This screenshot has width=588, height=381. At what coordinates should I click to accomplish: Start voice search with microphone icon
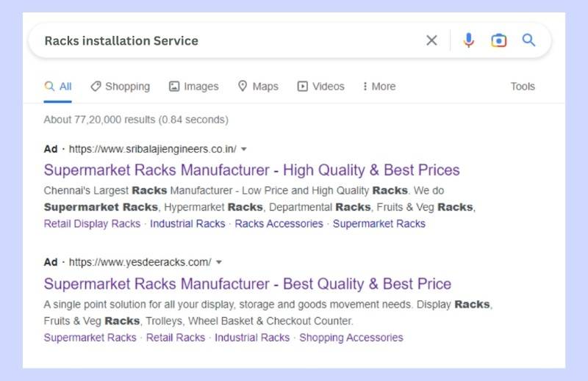point(468,40)
